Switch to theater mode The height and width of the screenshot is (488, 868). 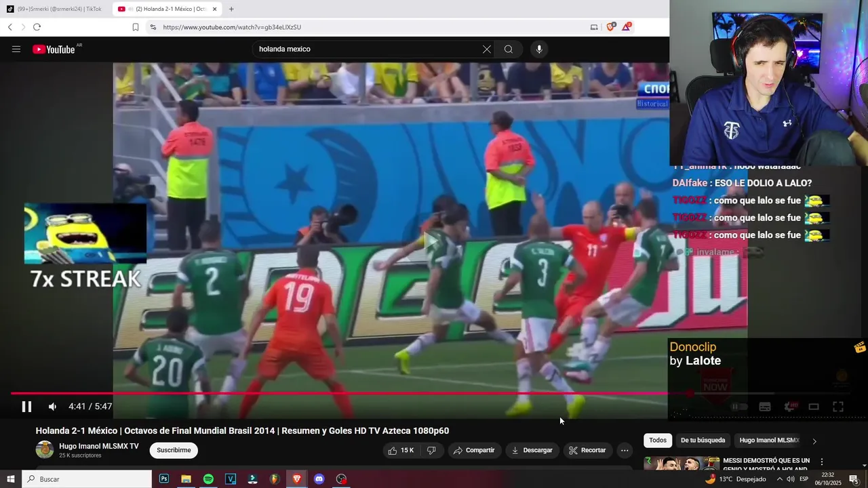[814, 407]
